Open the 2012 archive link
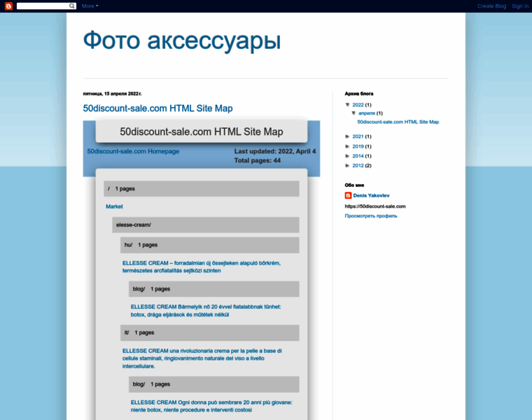The image size is (532, 420). (358, 165)
